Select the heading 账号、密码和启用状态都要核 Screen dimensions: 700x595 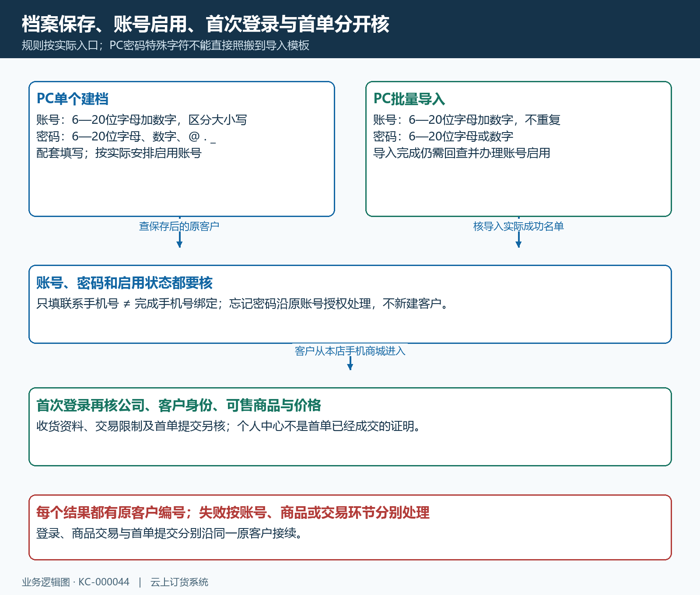coord(124,283)
